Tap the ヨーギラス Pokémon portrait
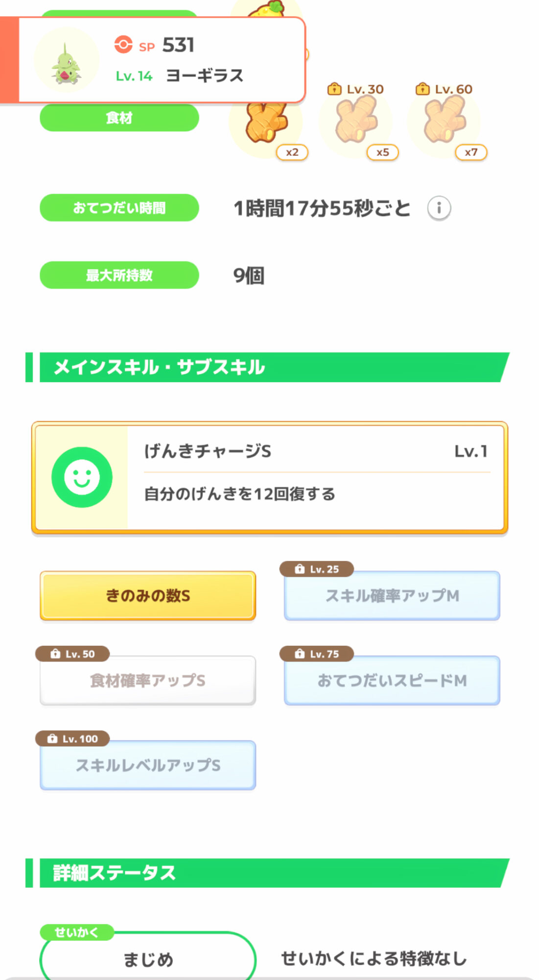 pyautogui.click(x=66, y=61)
